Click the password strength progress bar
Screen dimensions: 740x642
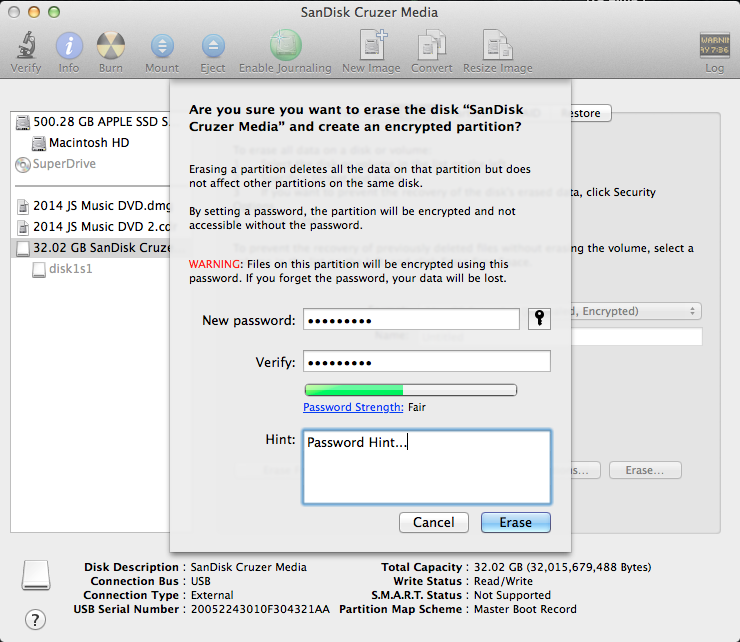(411, 390)
